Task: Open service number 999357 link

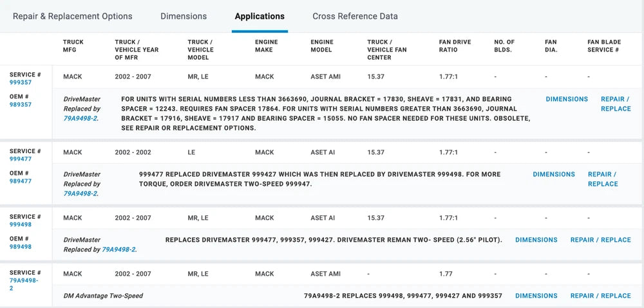Action: 21,83
